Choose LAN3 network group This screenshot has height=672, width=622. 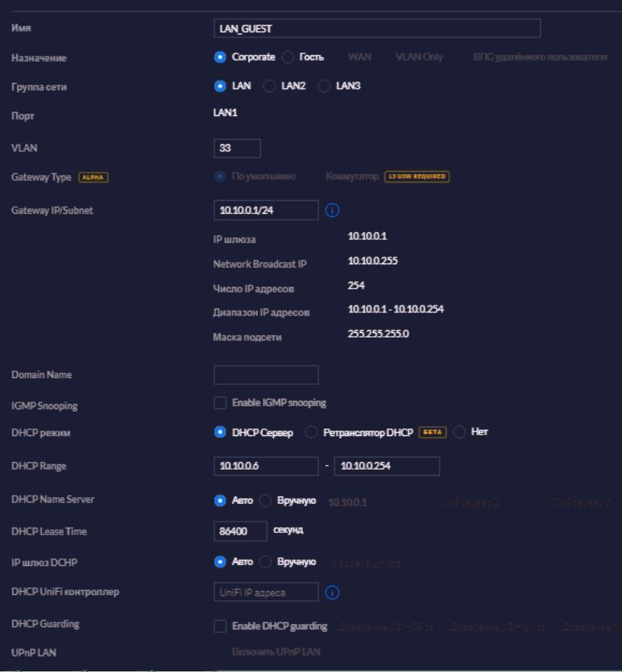point(324,86)
